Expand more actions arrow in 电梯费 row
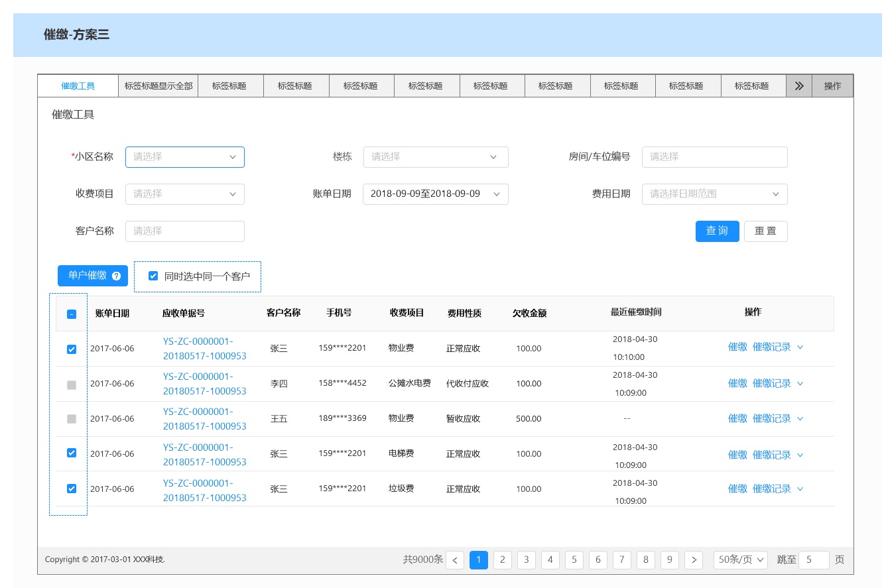This screenshot has height=588, width=882. [800, 455]
